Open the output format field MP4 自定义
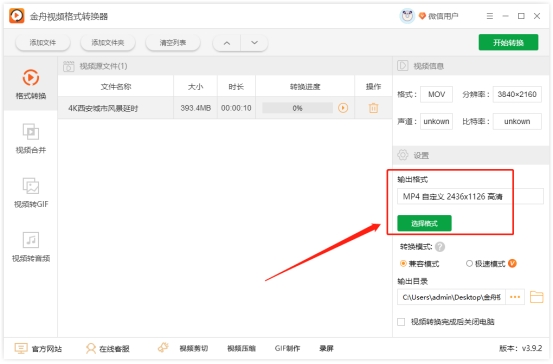The height and width of the screenshot is (364, 553). [470, 196]
